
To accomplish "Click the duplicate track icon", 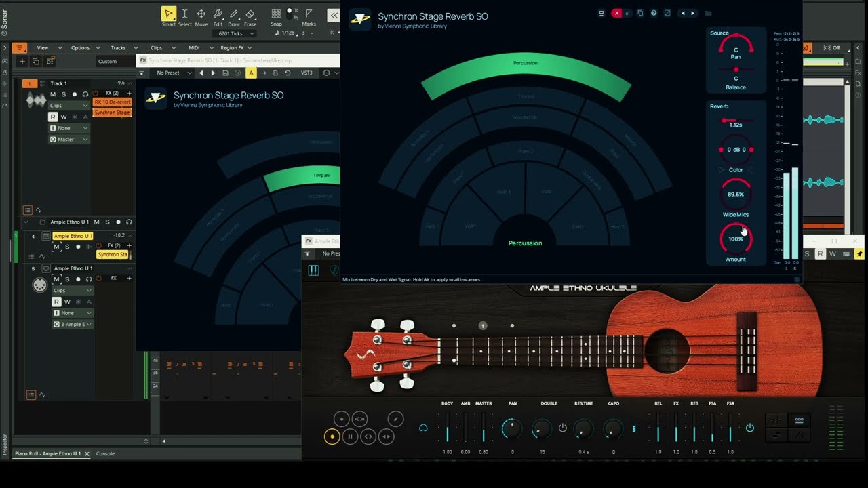I will tap(36, 61).
